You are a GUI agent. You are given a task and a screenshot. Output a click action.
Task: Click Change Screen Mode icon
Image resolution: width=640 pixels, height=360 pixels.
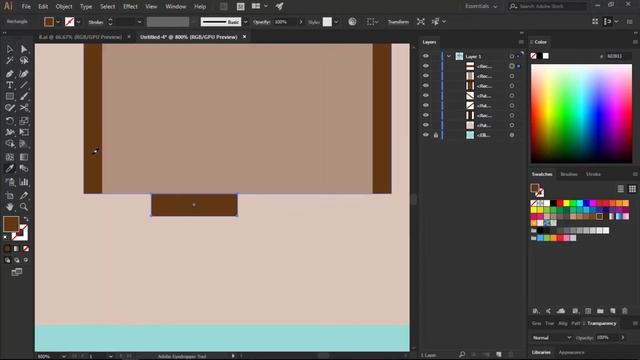tap(17, 272)
